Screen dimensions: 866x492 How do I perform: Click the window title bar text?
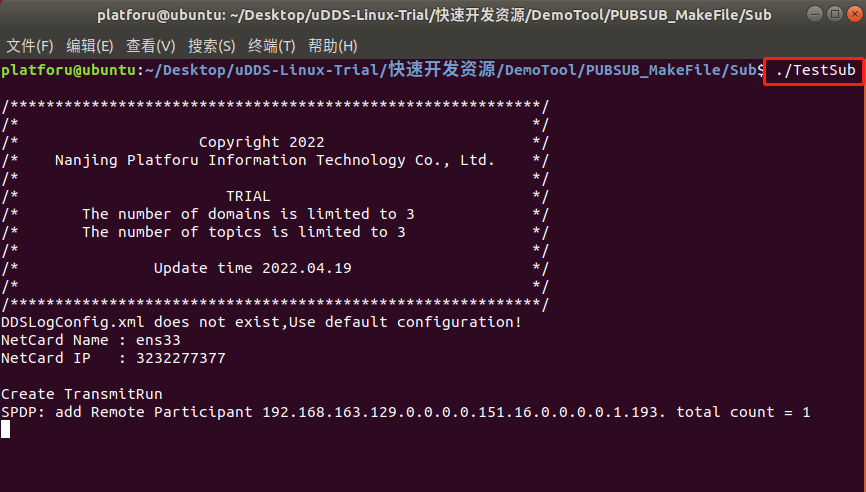click(x=434, y=15)
